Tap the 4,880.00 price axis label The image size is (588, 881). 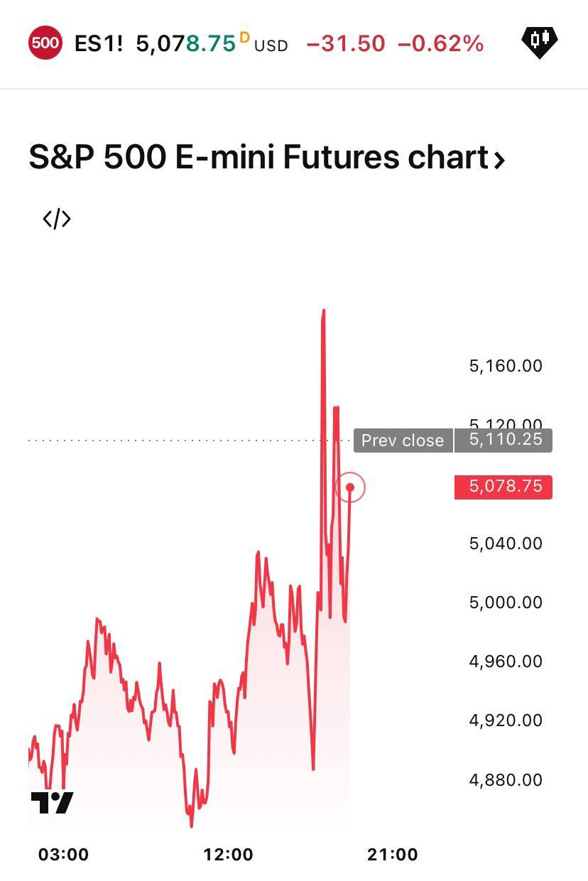click(506, 780)
